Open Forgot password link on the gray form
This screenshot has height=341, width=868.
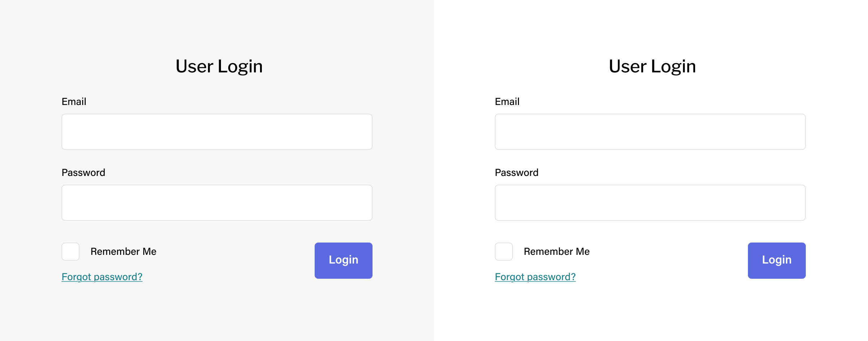pyautogui.click(x=102, y=277)
